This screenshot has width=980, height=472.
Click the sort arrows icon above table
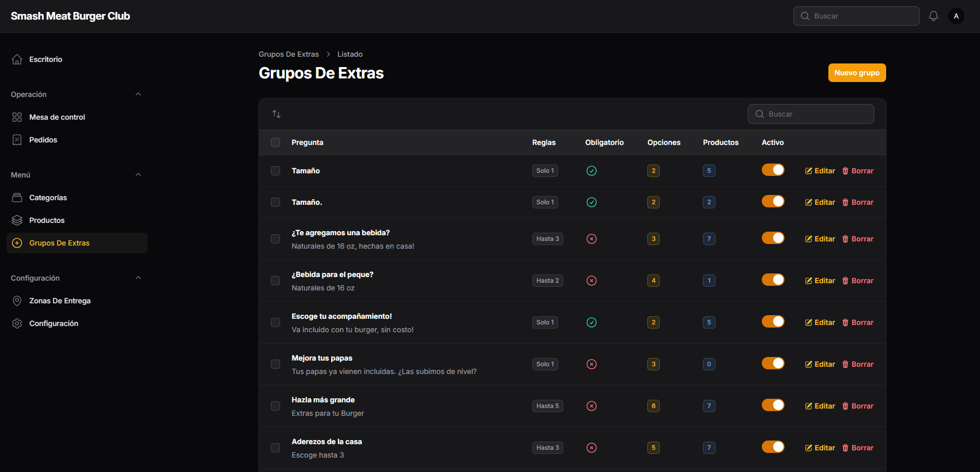pyautogui.click(x=276, y=114)
